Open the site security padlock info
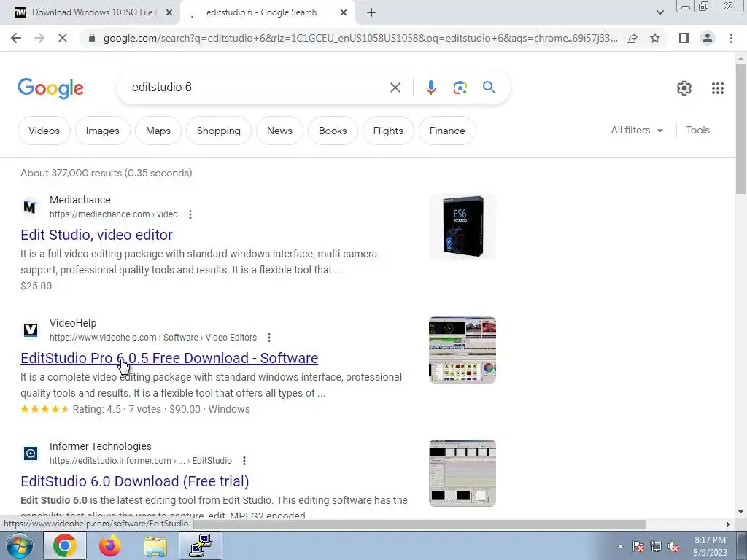The height and width of the screenshot is (560, 747). click(x=92, y=38)
